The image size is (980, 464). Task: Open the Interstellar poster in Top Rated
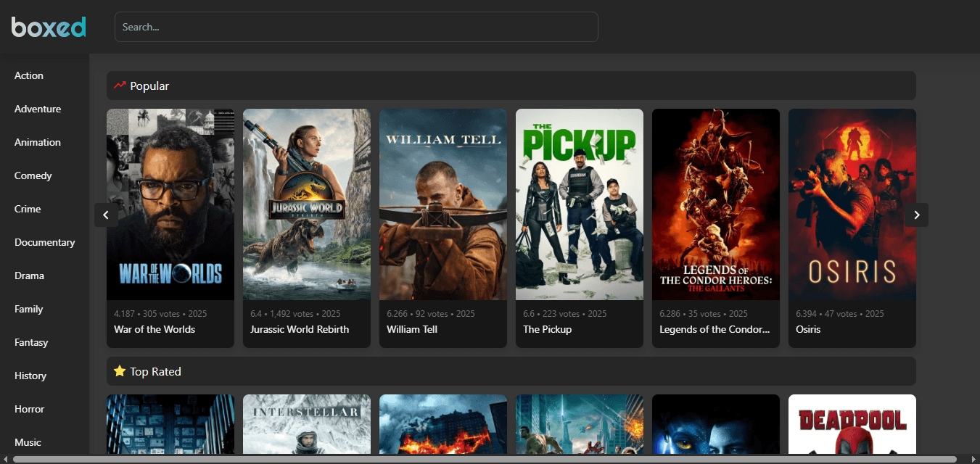click(x=307, y=424)
